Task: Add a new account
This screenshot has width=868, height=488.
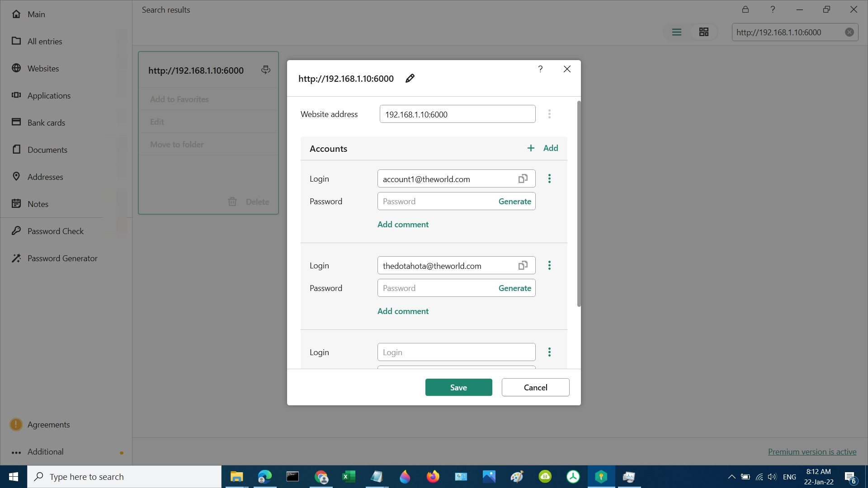Action: tap(542, 148)
